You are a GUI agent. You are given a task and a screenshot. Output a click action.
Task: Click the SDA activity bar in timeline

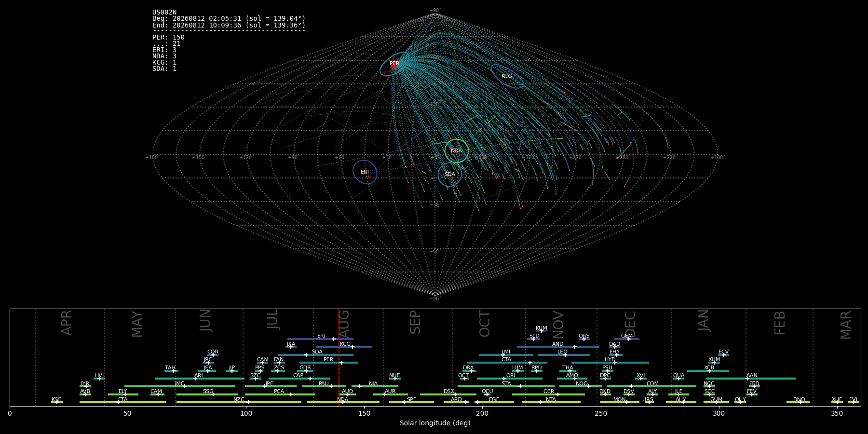click(315, 355)
